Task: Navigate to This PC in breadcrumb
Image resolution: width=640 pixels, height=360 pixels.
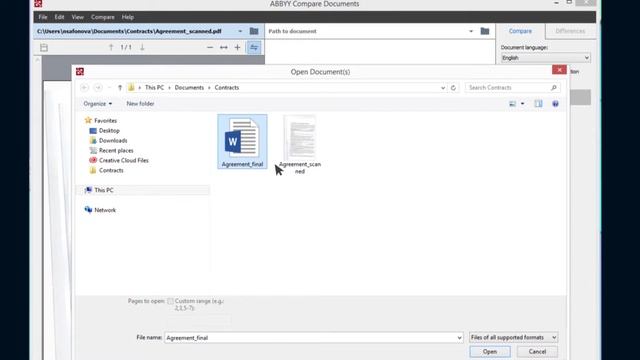Action: click(154, 87)
